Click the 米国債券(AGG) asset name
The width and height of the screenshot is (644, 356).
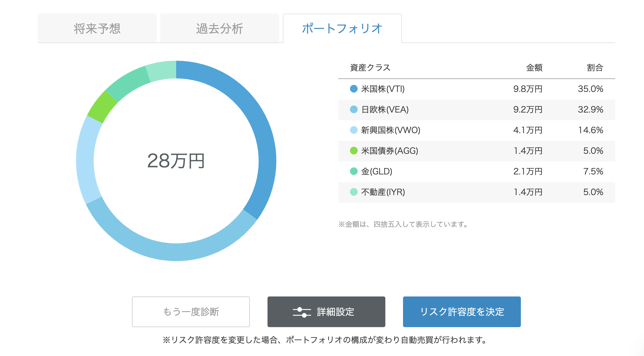click(x=390, y=151)
